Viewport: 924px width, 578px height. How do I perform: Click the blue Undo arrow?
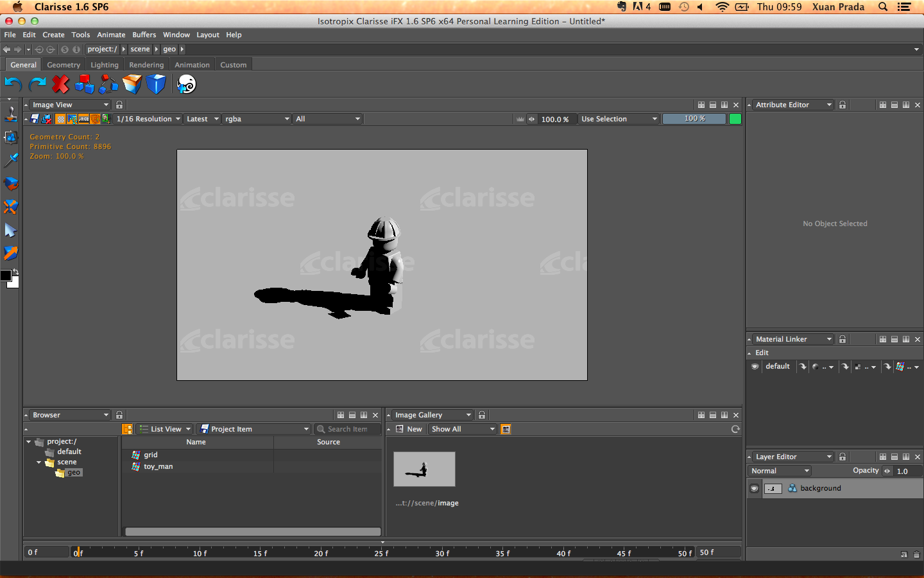13,84
